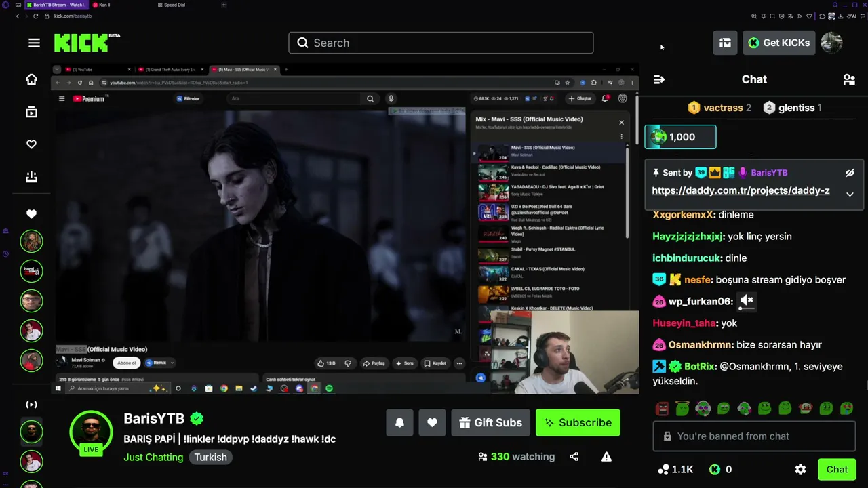Select the Turkish language tag
Image resolution: width=868 pixels, height=488 pixels.
[x=210, y=457]
